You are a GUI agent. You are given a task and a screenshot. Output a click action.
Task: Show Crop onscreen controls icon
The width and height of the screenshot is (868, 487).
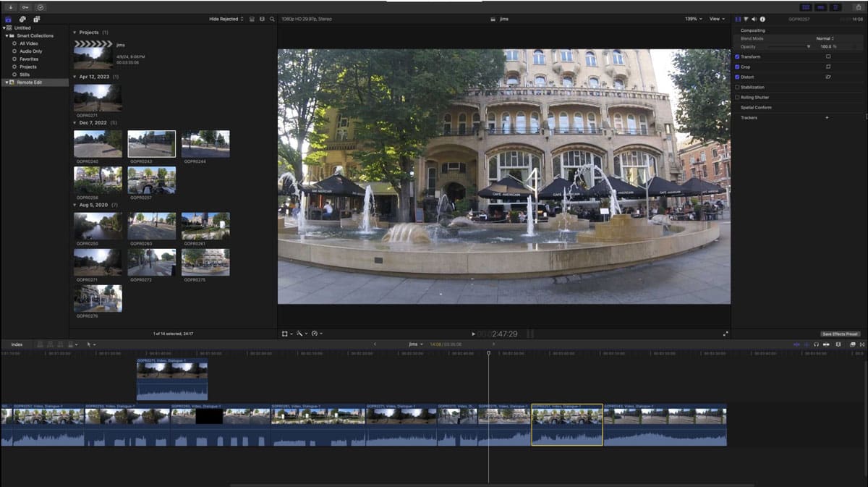[828, 67]
